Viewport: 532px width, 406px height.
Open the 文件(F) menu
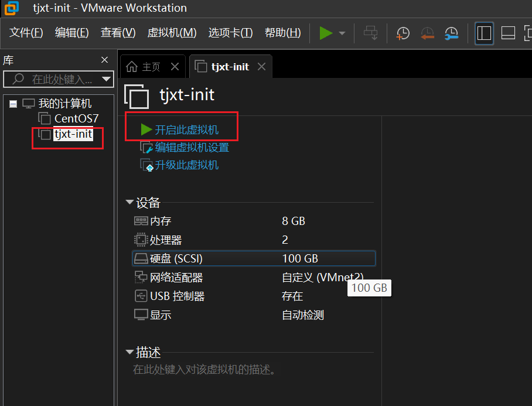pyautogui.click(x=26, y=33)
